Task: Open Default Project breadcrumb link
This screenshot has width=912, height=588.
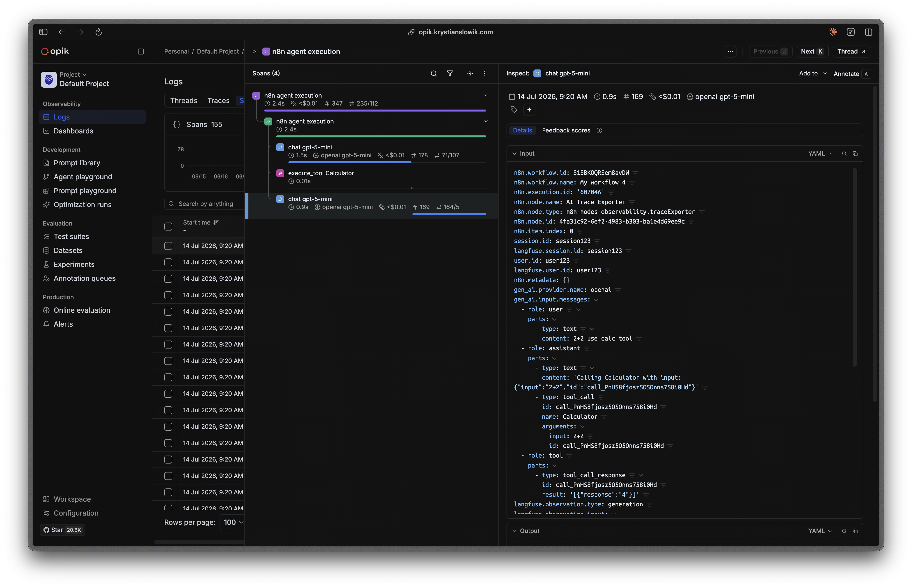Action: pos(218,52)
